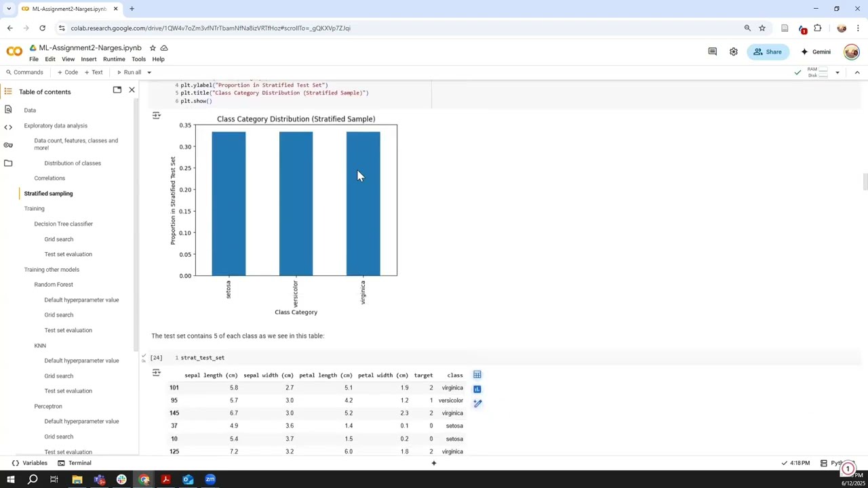This screenshot has width=868, height=488.
Task: Open the Help menu
Action: pyautogui.click(x=158, y=59)
